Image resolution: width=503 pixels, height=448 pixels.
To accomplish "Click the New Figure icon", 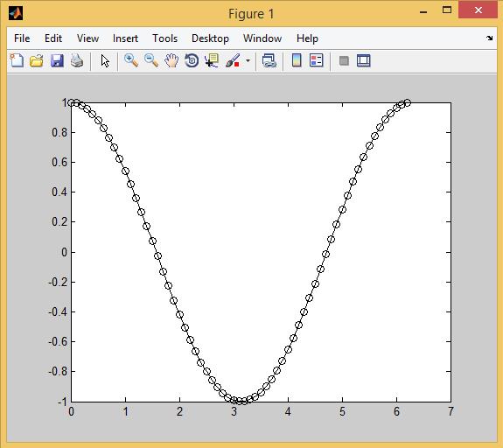I will tap(17, 60).
